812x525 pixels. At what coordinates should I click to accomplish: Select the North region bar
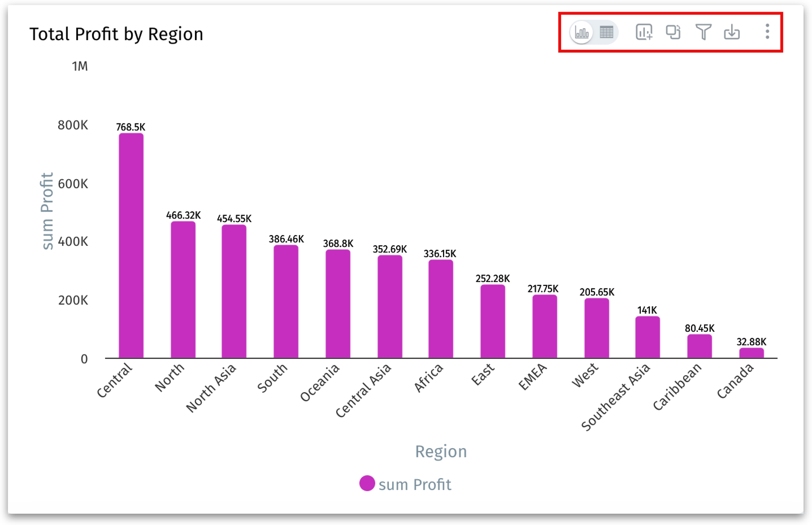(183, 290)
